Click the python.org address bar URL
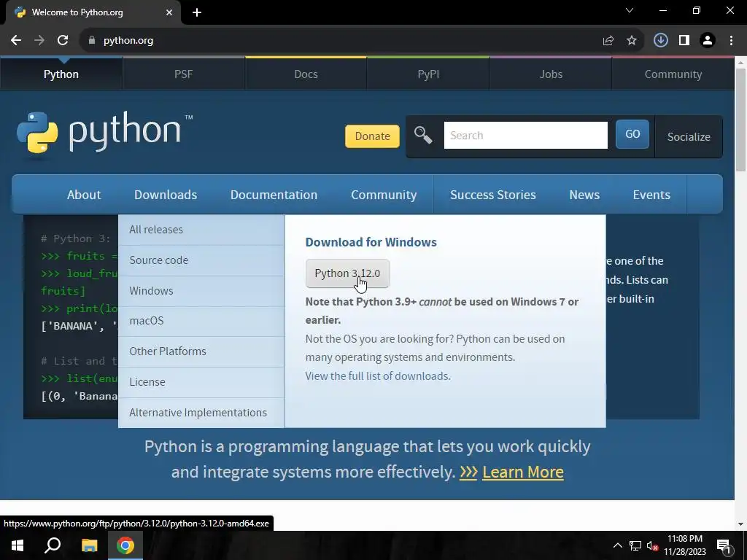 click(x=128, y=41)
